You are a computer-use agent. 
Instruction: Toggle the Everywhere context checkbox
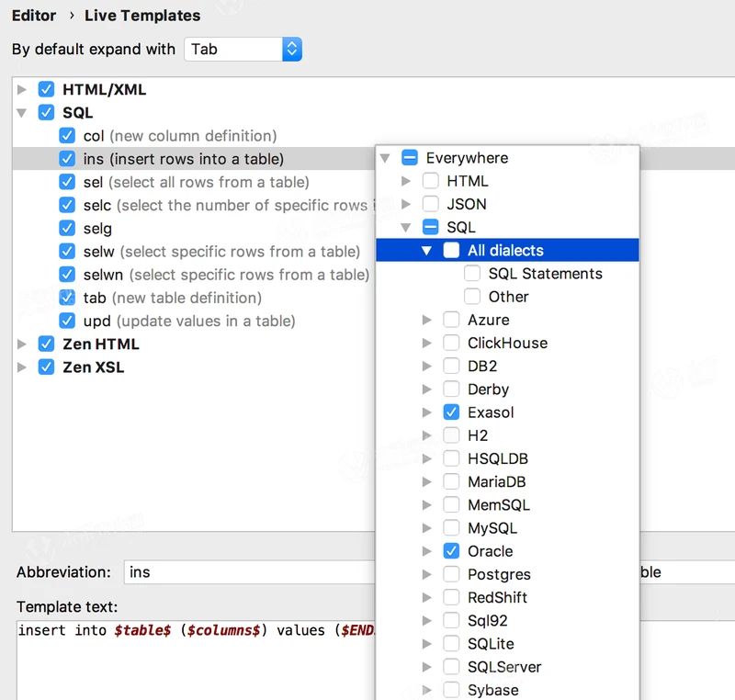(x=410, y=158)
